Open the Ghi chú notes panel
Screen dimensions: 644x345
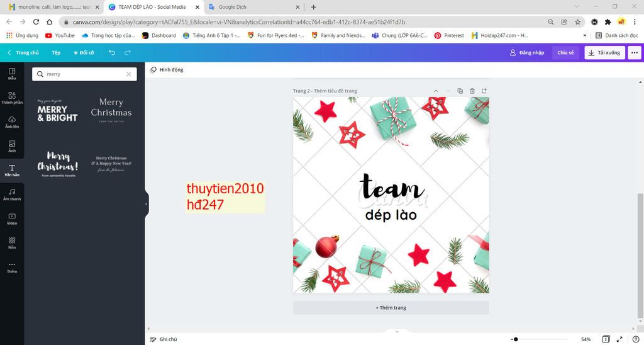click(x=164, y=339)
